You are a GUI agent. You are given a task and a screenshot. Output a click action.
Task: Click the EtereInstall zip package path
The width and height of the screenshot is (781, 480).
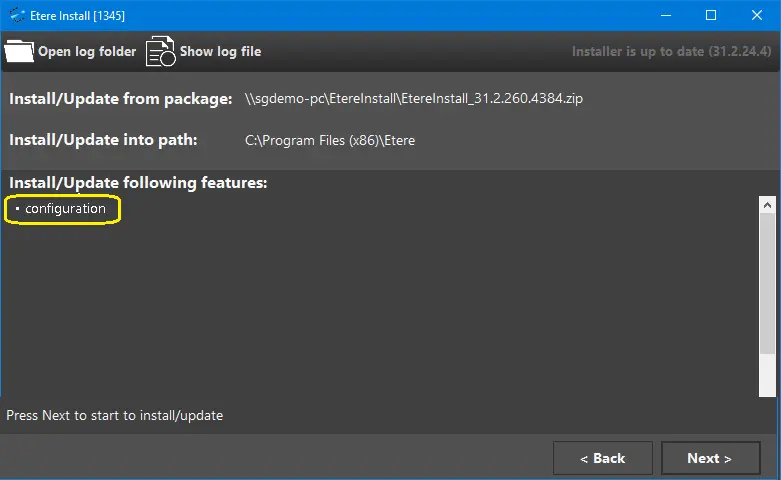coord(414,99)
